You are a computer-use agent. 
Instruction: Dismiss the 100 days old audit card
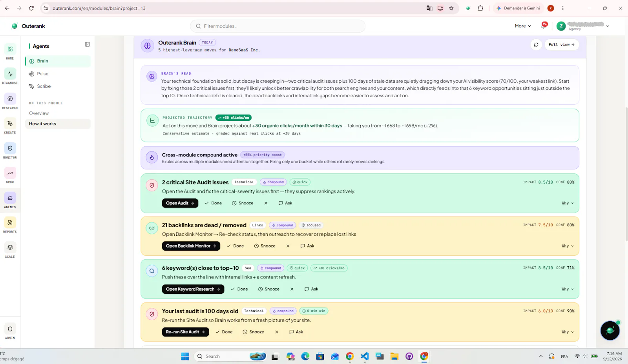277,332
